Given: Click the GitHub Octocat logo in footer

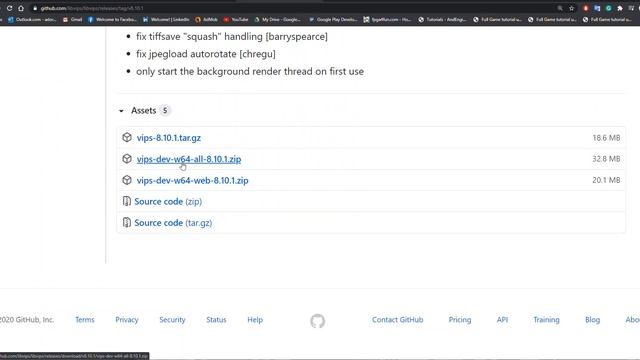Looking at the screenshot, I should tap(318, 321).
